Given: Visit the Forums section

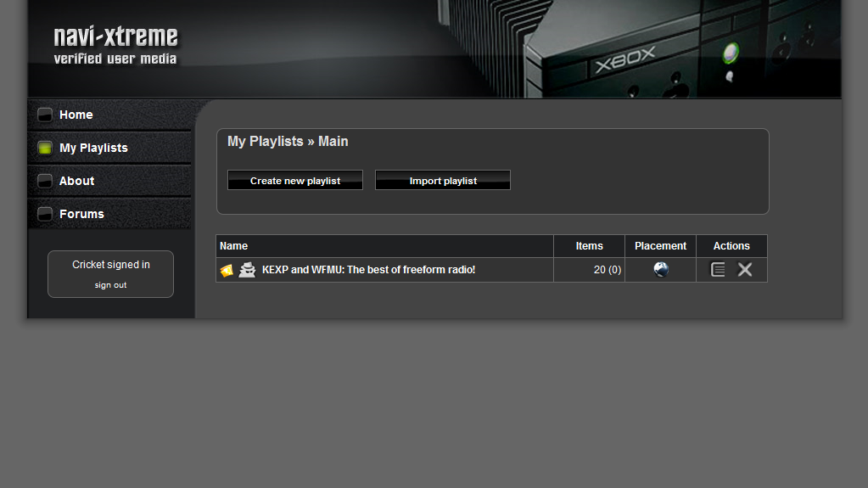Looking at the screenshot, I should (81, 214).
